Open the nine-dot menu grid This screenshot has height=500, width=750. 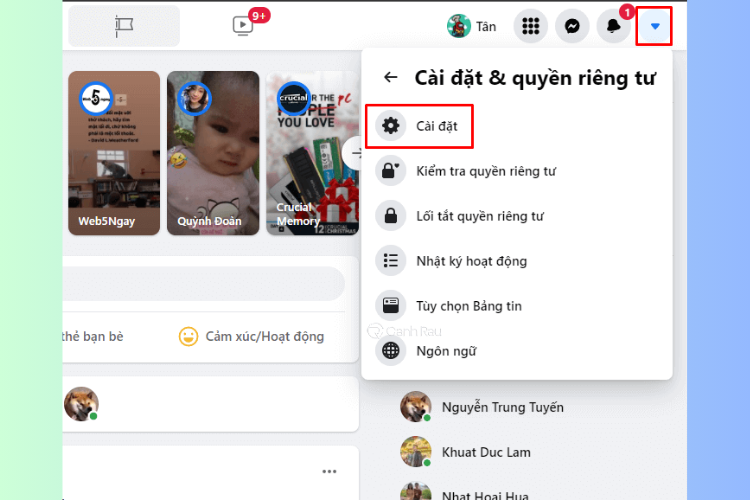(530, 26)
